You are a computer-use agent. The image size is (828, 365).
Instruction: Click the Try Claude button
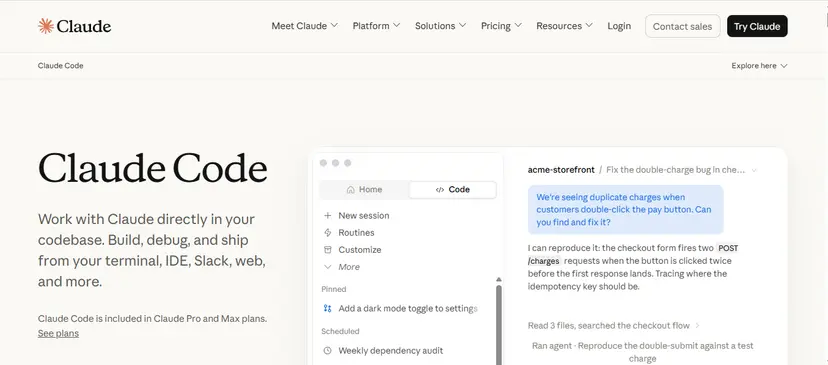(x=757, y=26)
